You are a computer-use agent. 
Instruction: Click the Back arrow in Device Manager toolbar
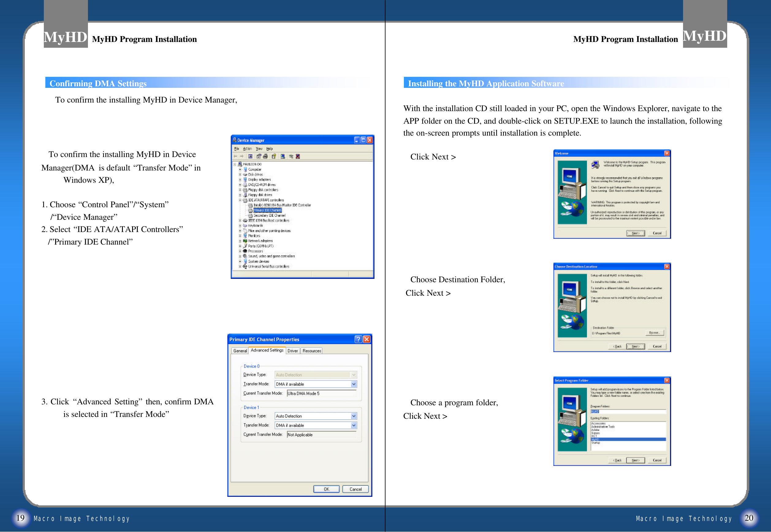tap(236, 156)
